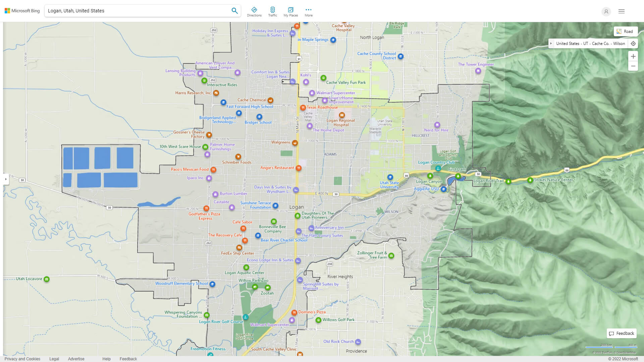Zoom in on the map

(633, 56)
